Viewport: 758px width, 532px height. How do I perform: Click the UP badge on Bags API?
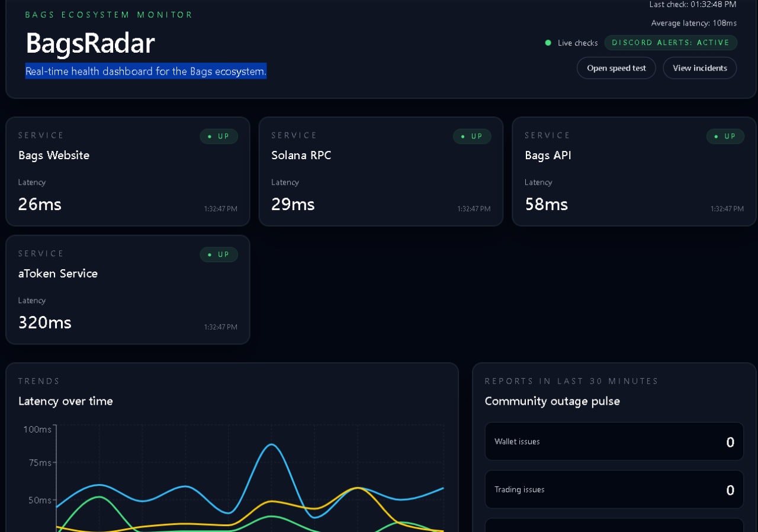(x=725, y=136)
